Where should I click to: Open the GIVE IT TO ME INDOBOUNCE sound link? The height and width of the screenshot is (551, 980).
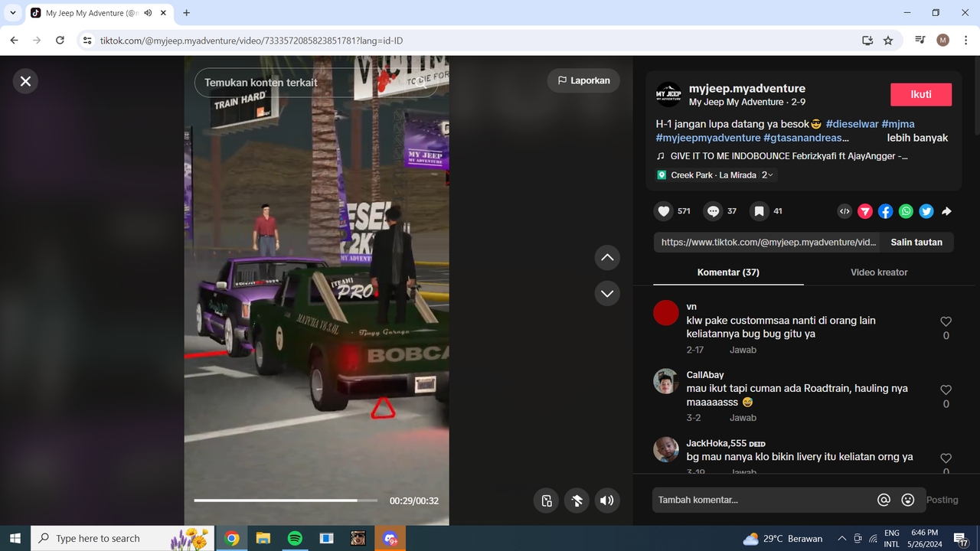(789, 156)
